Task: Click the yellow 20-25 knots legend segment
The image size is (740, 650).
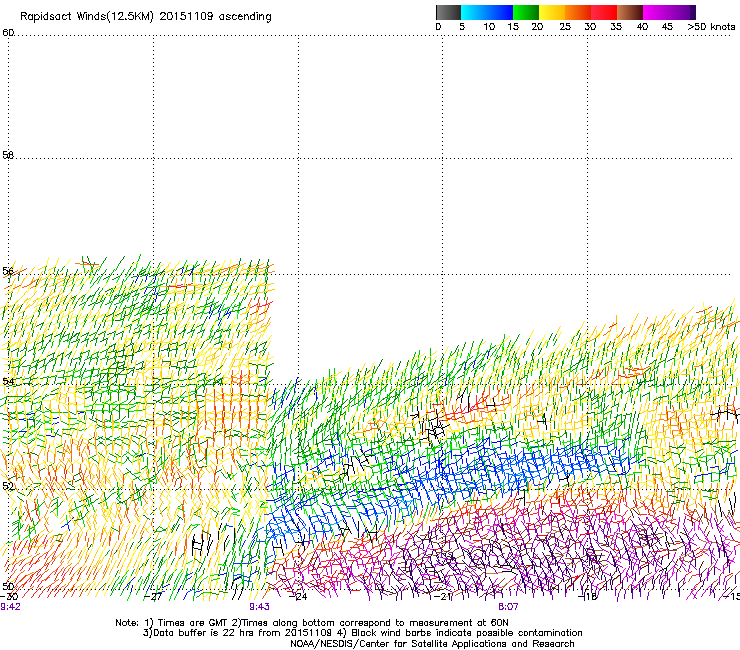Action: (552, 12)
